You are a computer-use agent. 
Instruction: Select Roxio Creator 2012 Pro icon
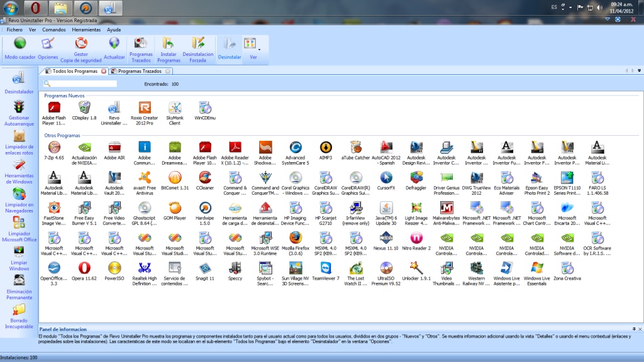[145, 113]
